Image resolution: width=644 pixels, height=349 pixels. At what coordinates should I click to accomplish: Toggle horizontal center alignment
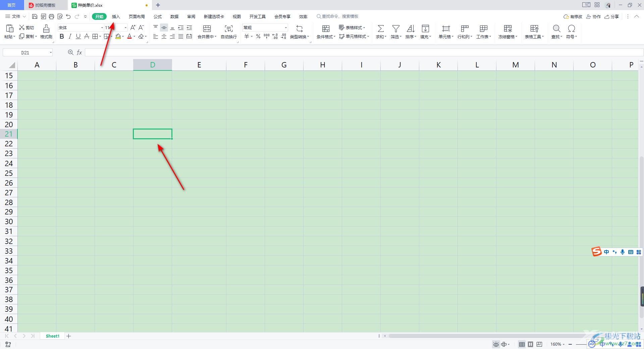164,36
